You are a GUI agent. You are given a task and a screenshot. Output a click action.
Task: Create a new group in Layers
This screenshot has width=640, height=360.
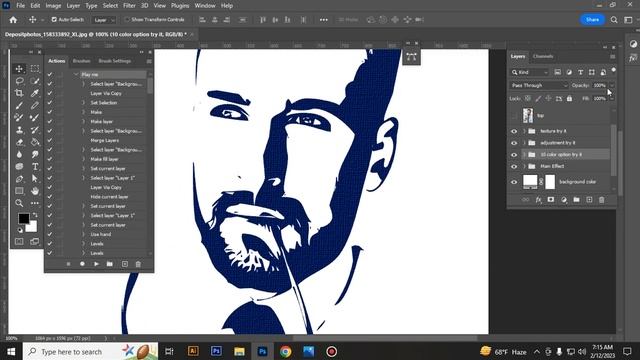(x=576, y=200)
